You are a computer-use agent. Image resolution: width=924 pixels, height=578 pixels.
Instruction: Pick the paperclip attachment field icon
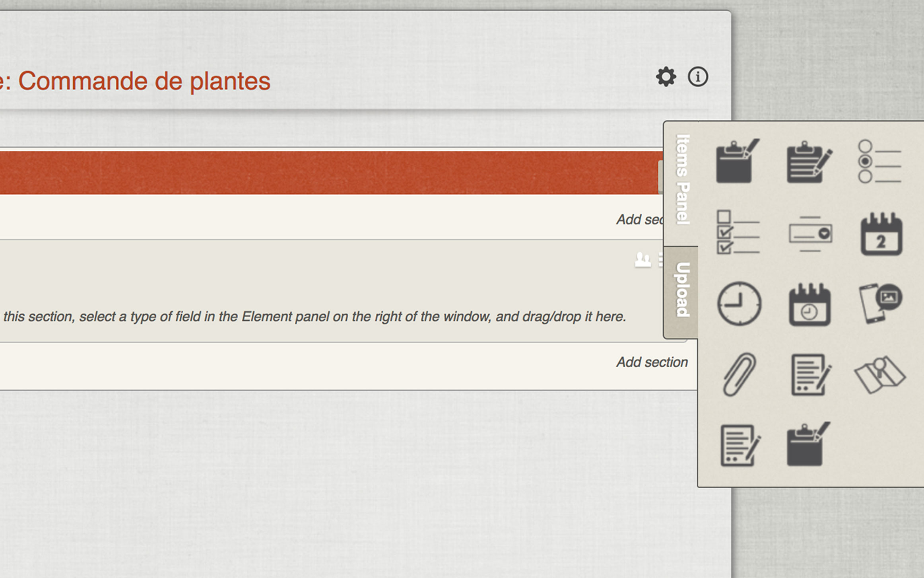click(739, 374)
